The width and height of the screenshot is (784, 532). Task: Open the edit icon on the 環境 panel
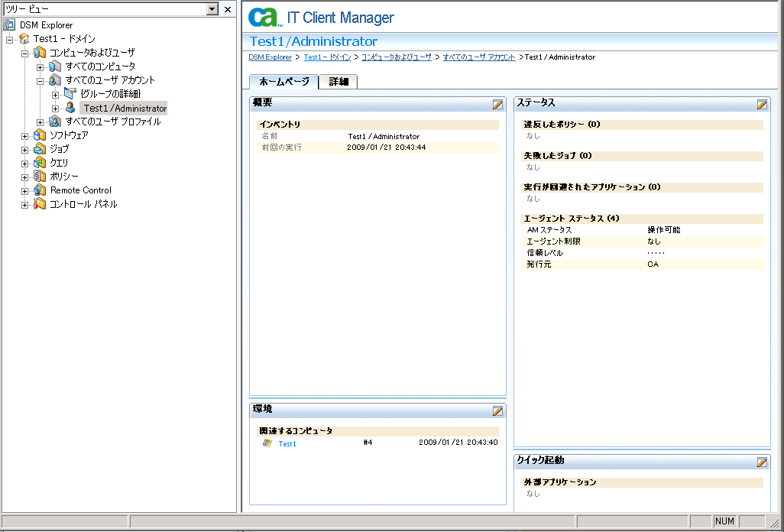click(497, 410)
